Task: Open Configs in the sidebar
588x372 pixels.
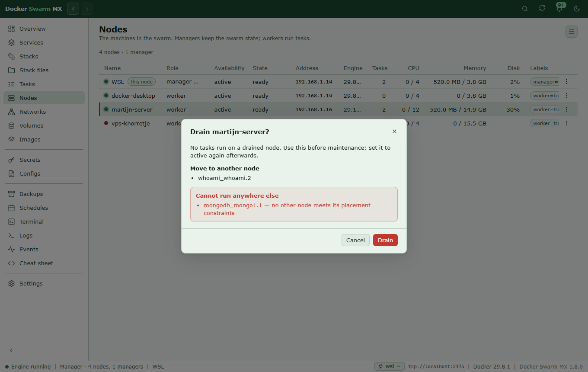Action: [44, 173]
